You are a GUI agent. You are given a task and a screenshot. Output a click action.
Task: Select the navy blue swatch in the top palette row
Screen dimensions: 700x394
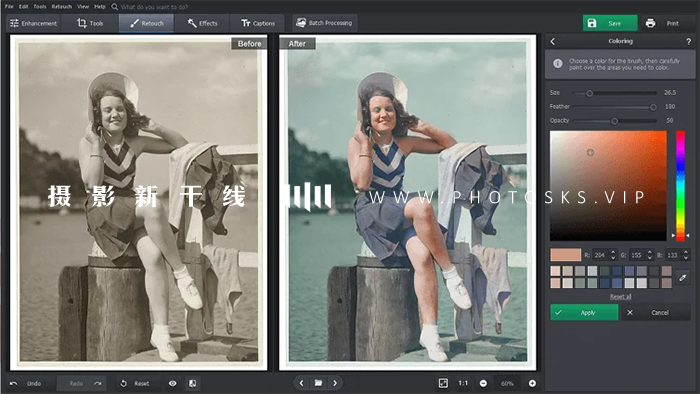click(x=617, y=271)
